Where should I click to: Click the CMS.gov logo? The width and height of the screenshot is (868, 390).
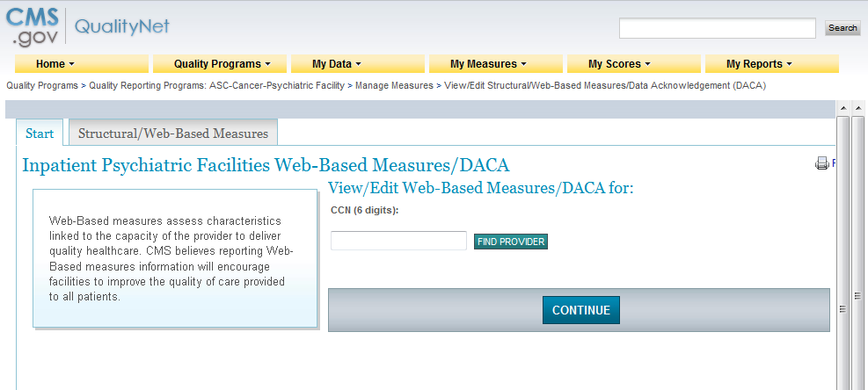[x=33, y=26]
